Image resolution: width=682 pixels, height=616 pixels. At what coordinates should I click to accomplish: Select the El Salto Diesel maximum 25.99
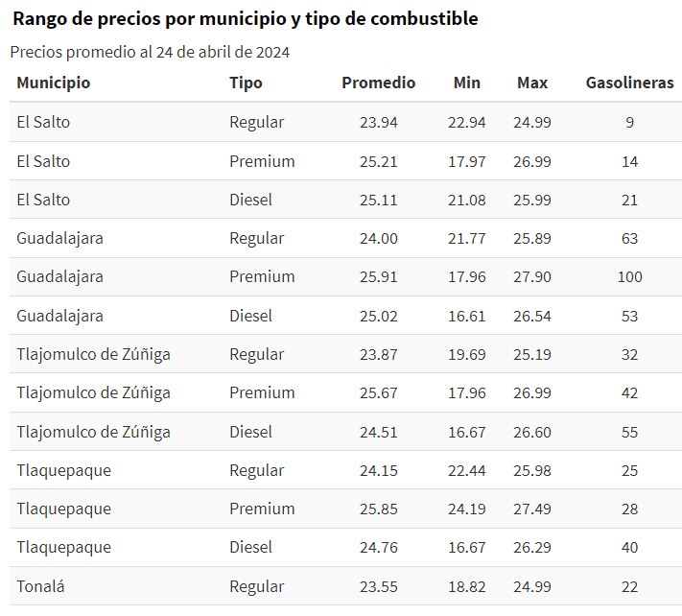tap(532, 200)
